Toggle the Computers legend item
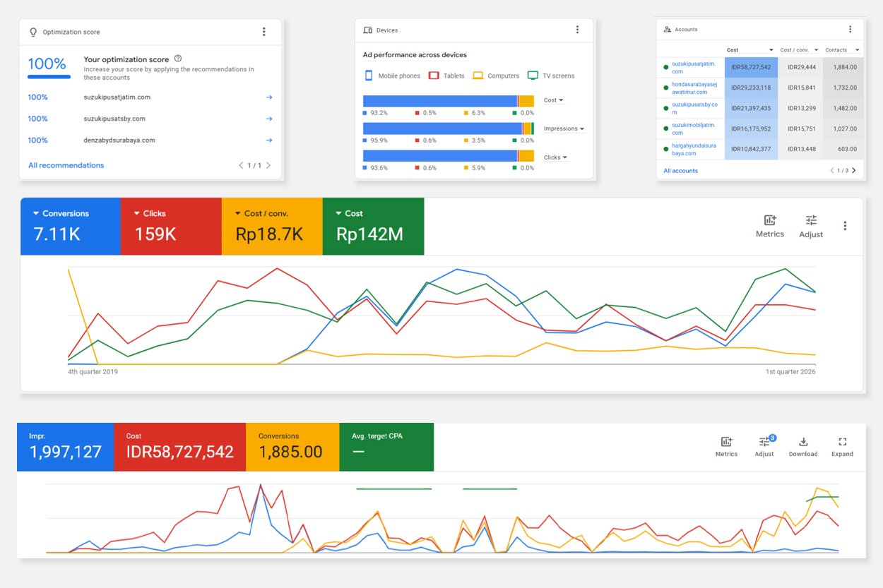 (x=496, y=76)
